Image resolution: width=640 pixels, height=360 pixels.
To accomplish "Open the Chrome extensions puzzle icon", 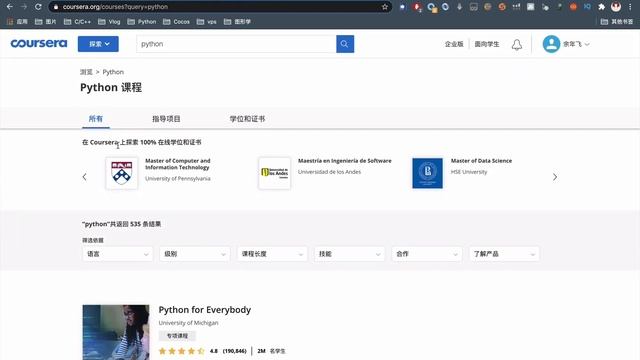I will coord(601,7).
